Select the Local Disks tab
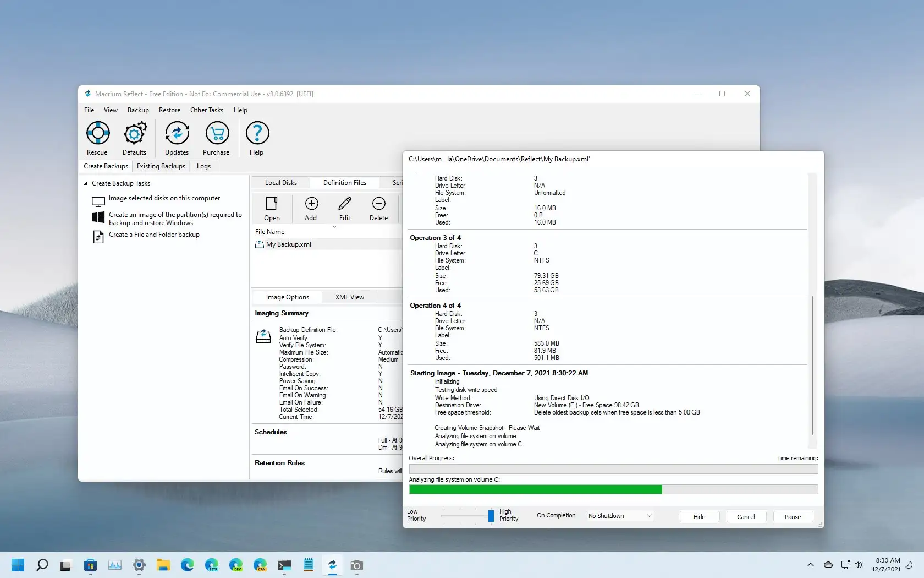This screenshot has width=924, height=578. (x=281, y=183)
